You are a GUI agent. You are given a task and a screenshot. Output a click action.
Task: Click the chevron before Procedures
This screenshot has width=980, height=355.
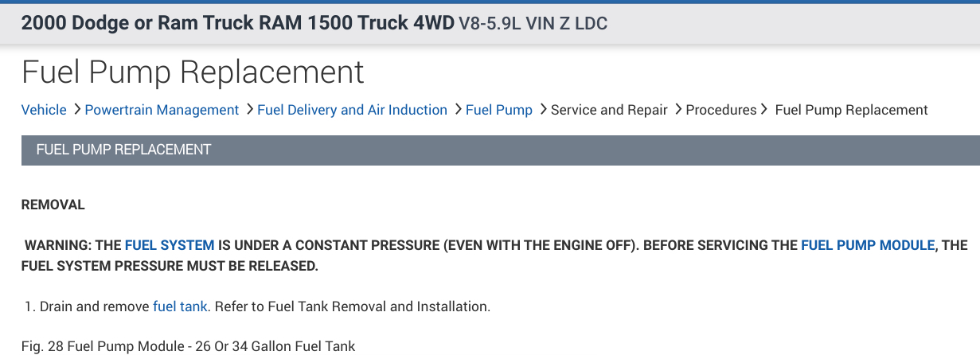click(x=678, y=109)
